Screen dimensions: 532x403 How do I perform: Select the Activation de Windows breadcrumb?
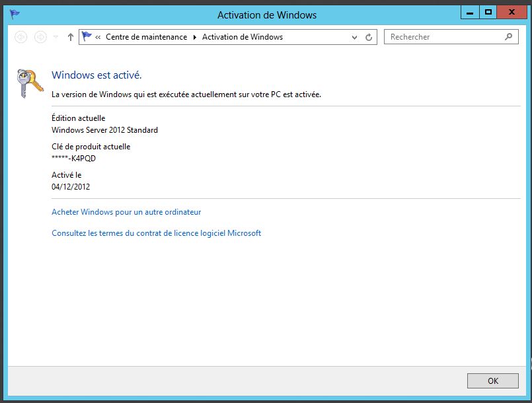click(242, 37)
